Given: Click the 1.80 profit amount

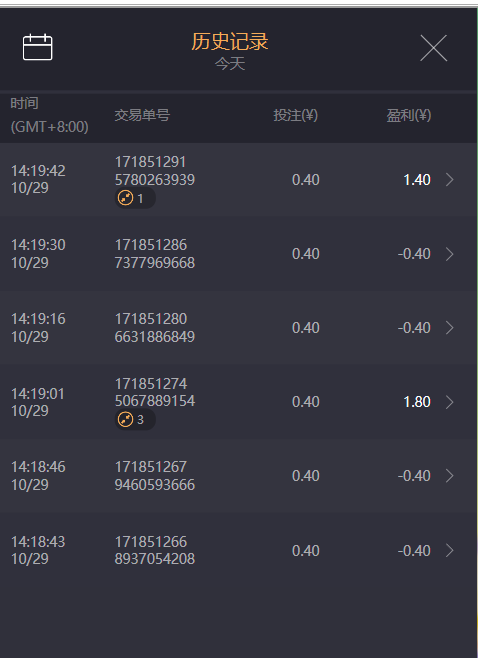Looking at the screenshot, I should click(417, 402).
